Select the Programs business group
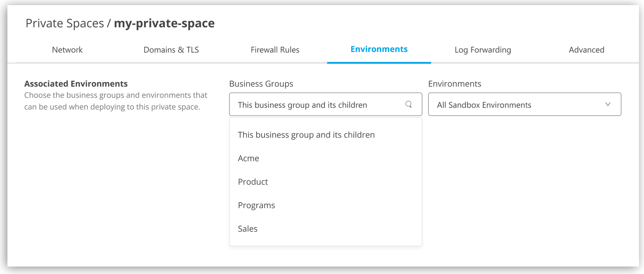 click(256, 205)
